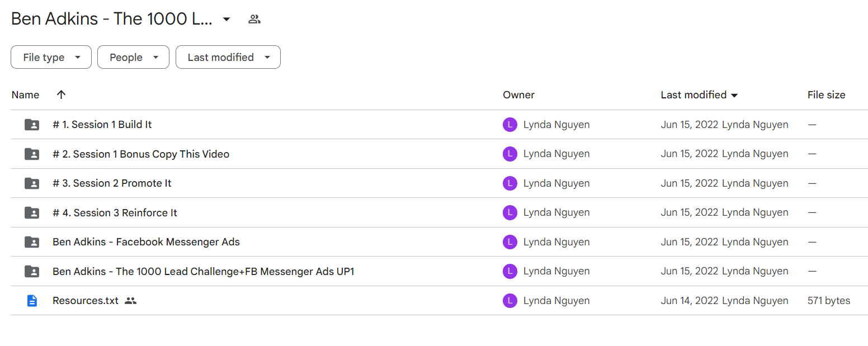Click folder icon for 1000 Lead Challenge+FB Messenger Ads UP1
The height and width of the screenshot is (346, 868).
[x=32, y=271]
